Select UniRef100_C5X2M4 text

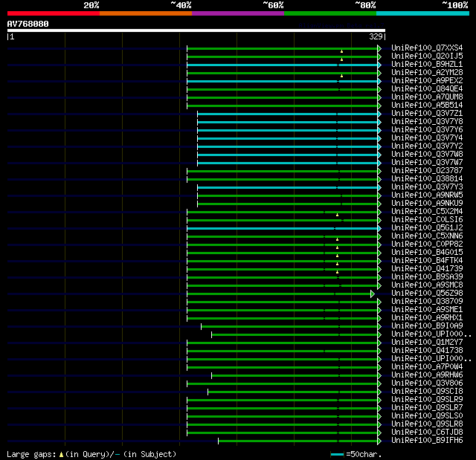point(427,212)
